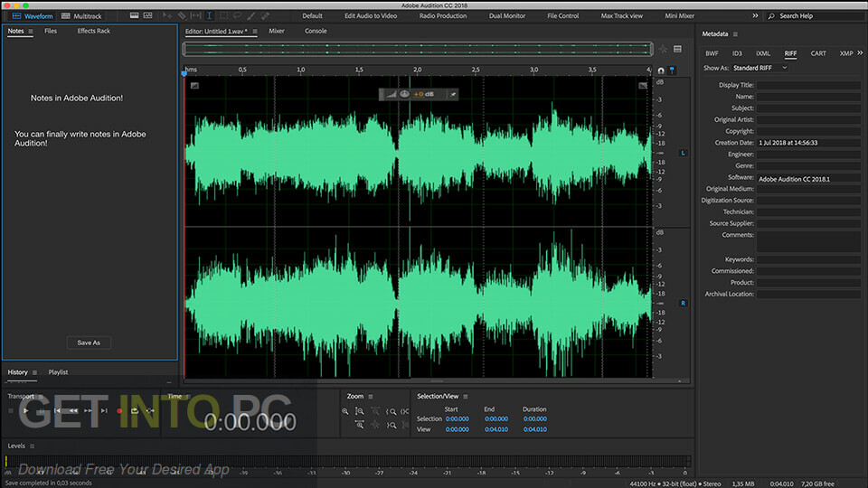Click the Rewind transport button

[73, 411]
